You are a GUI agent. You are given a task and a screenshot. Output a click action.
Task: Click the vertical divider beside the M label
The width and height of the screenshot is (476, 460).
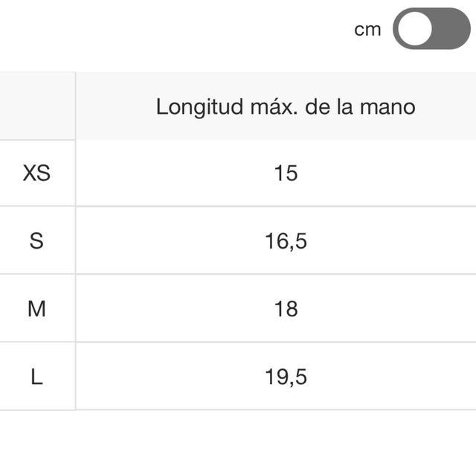point(75,309)
